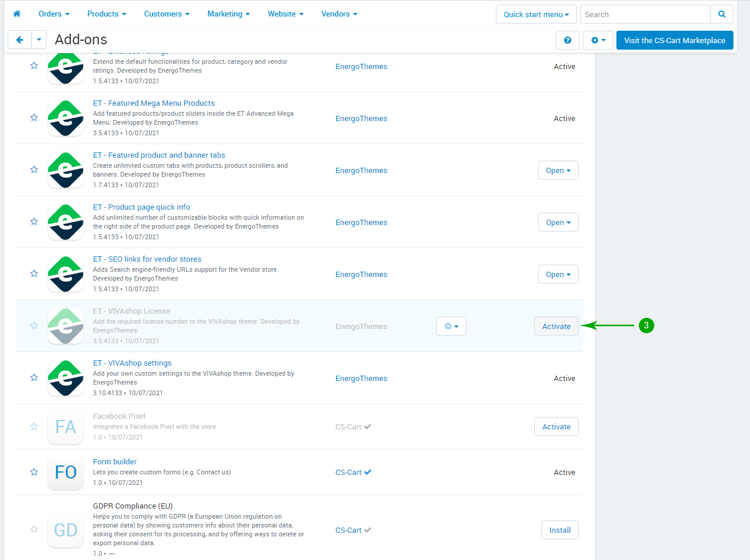Click the back arrow button
Screen dimensions: 750x560
click(x=20, y=40)
